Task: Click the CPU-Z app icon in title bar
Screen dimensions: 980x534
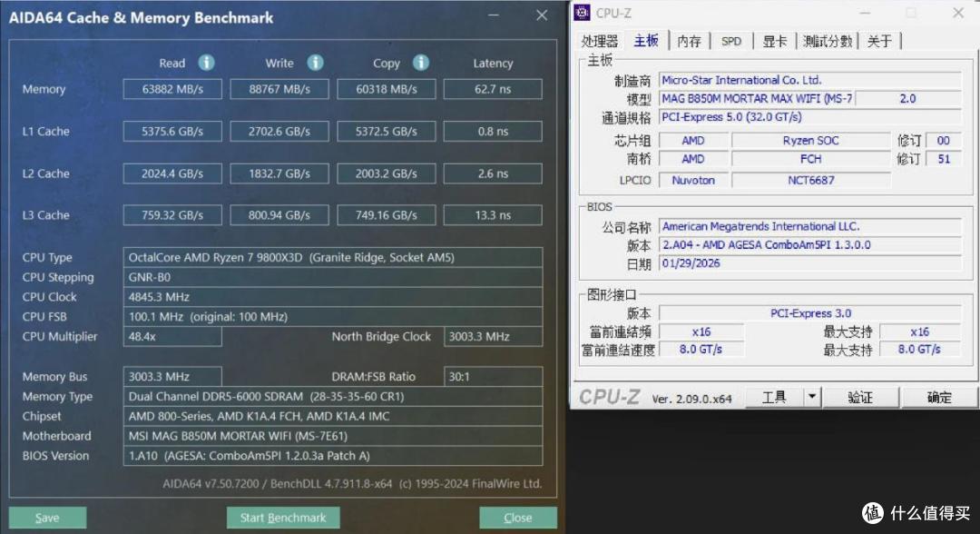Action: (582, 13)
